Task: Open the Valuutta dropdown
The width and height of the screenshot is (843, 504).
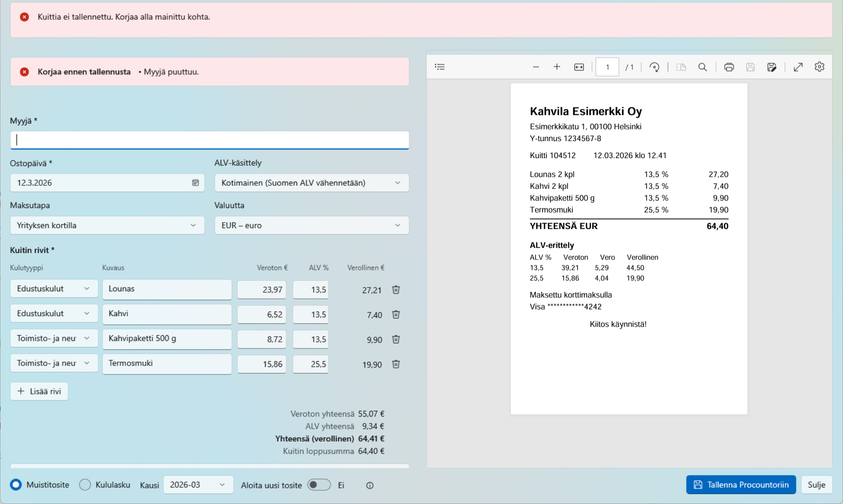Action: pyautogui.click(x=312, y=226)
